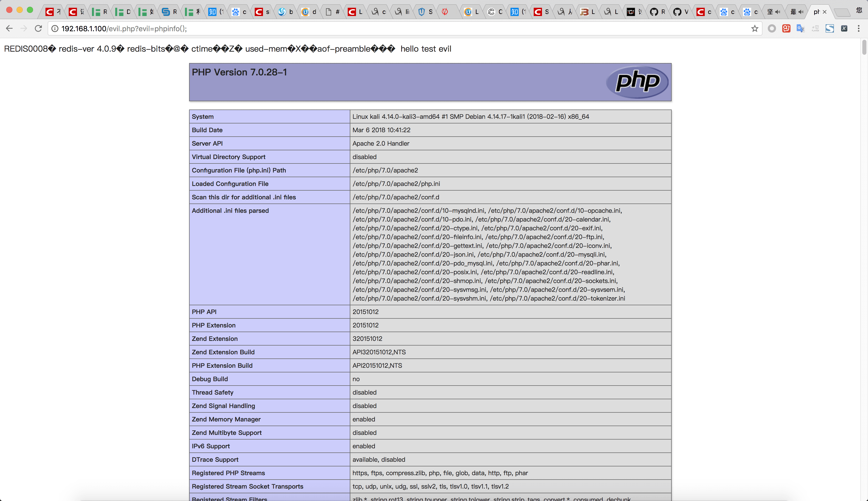
Task: Click the Build Date value Mar 6 2018
Action: pyautogui.click(x=381, y=130)
